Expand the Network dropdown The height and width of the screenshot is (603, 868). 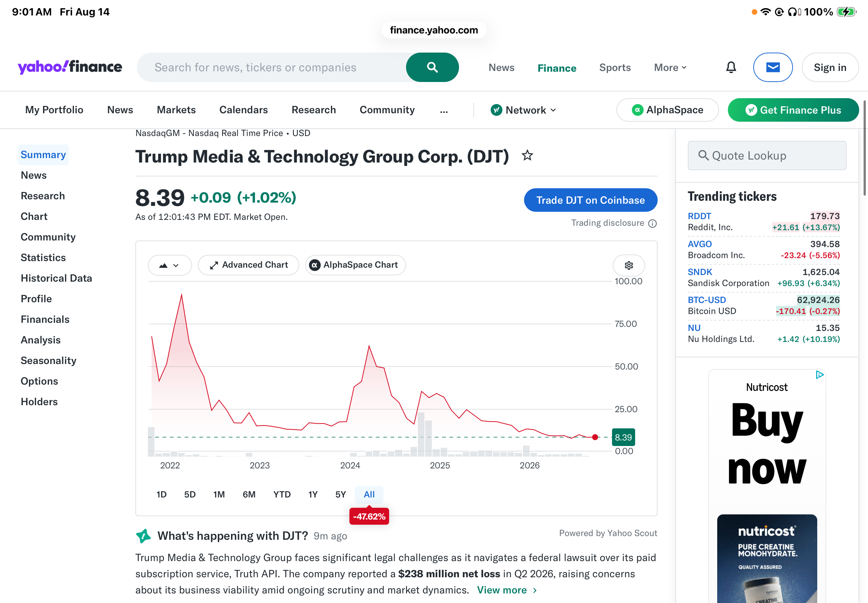pyautogui.click(x=523, y=110)
